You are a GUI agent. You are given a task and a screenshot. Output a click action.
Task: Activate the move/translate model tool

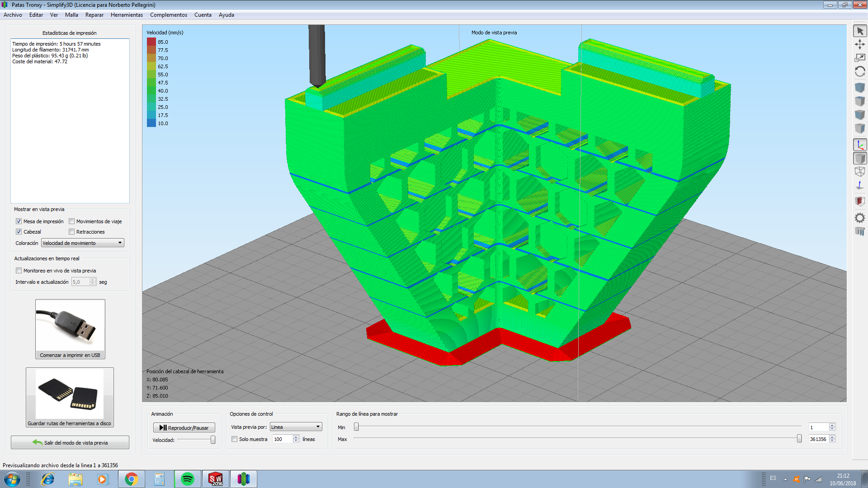(860, 44)
